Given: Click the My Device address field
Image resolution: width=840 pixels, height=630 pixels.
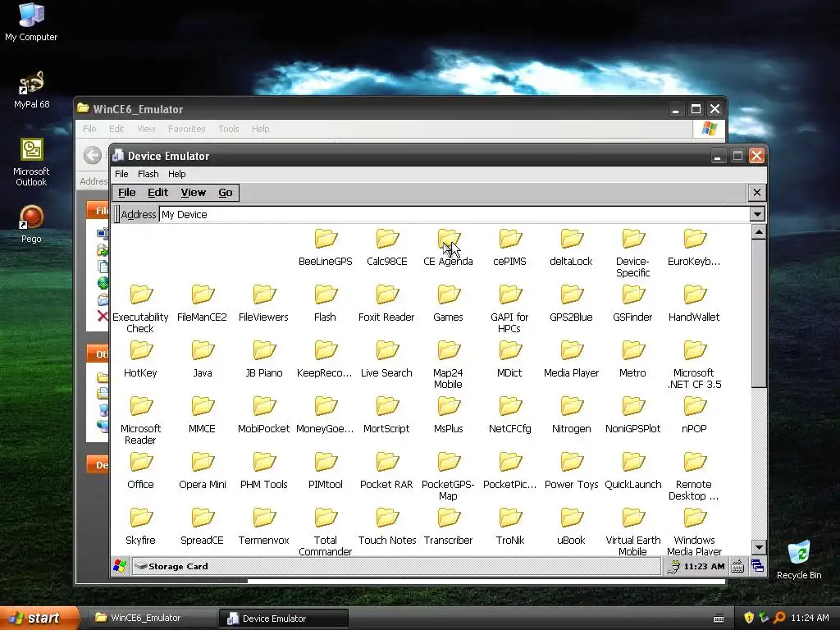Looking at the screenshot, I should tap(454, 214).
